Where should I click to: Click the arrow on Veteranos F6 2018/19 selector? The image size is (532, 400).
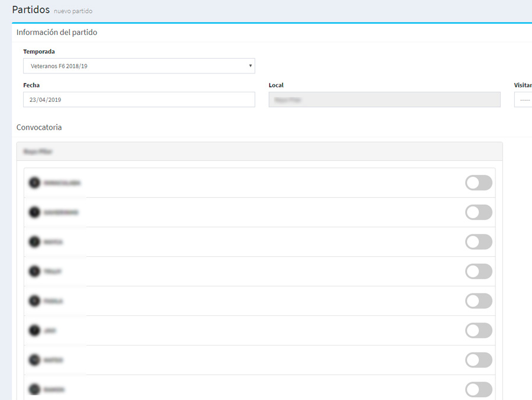250,66
